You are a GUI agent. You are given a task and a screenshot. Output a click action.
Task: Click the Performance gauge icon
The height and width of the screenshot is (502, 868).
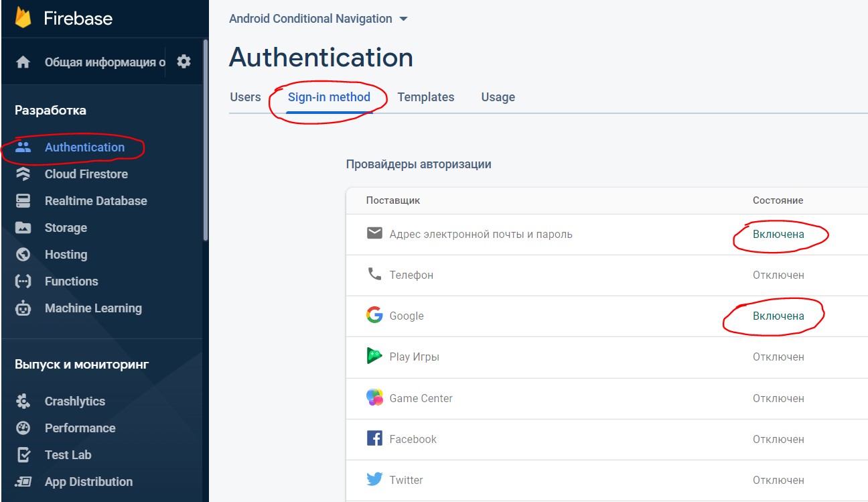click(23, 428)
